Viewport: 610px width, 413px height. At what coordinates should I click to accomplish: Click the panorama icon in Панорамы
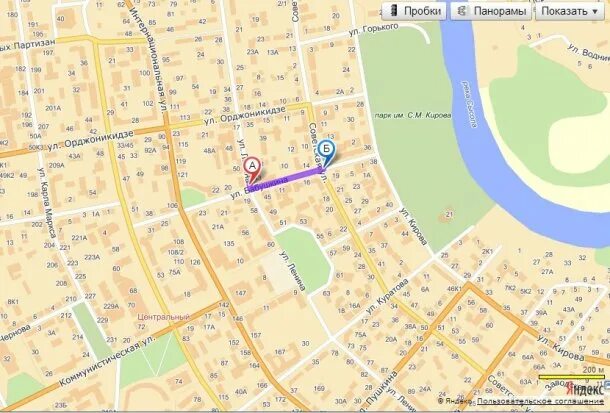463,10
